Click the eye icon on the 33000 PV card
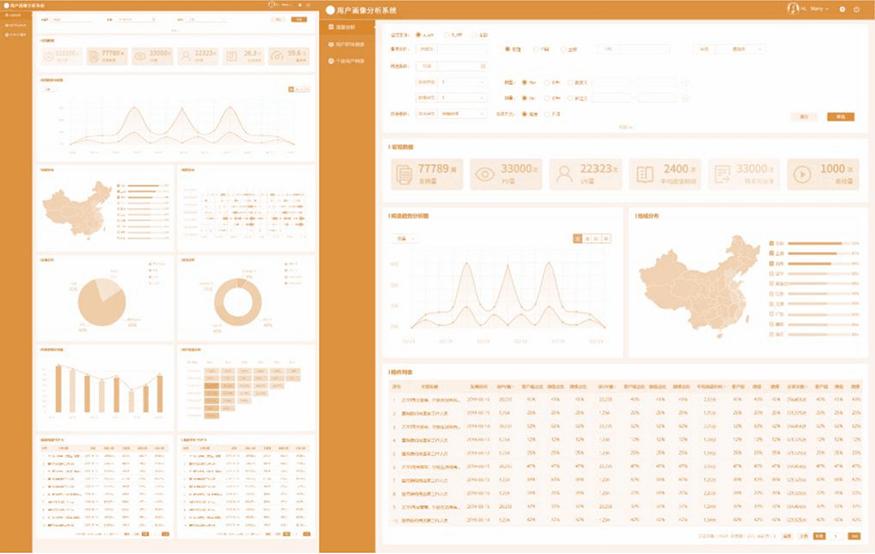875x554 pixels. point(485,174)
